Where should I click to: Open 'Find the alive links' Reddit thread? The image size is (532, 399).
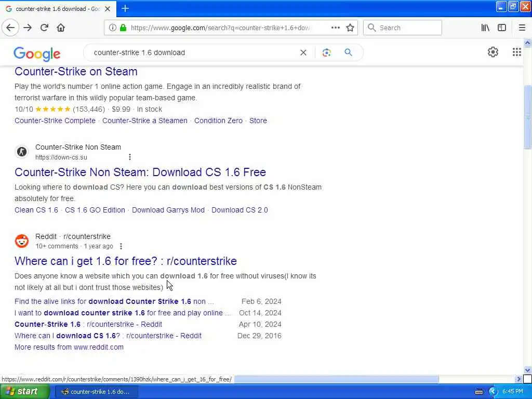[x=114, y=301]
